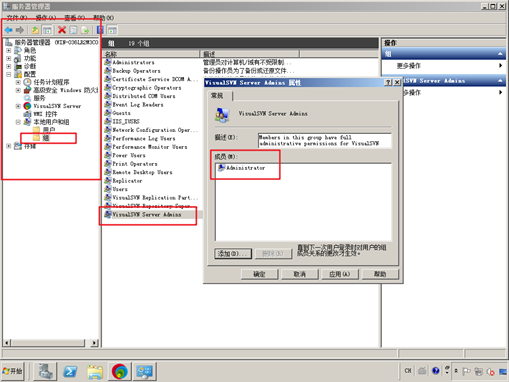Toggle the action pane toolbar icon
The width and height of the screenshot is (509, 382).
click(112, 30)
